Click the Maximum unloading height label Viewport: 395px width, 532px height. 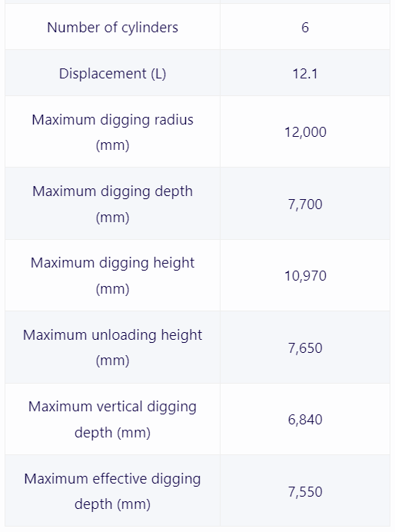coord(112,347)
